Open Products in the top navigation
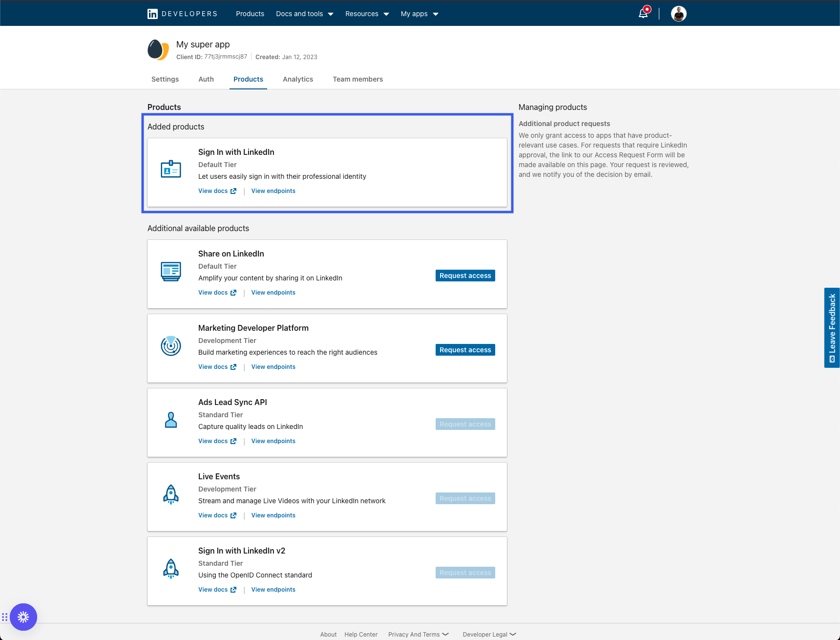The image size is (840, 640). click(x=250, y=14)
